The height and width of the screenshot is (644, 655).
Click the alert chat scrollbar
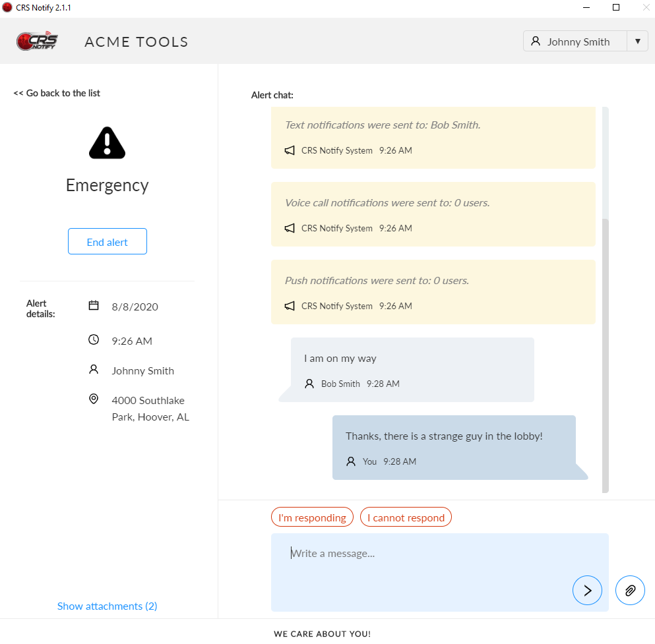click(x=605, y=356)
